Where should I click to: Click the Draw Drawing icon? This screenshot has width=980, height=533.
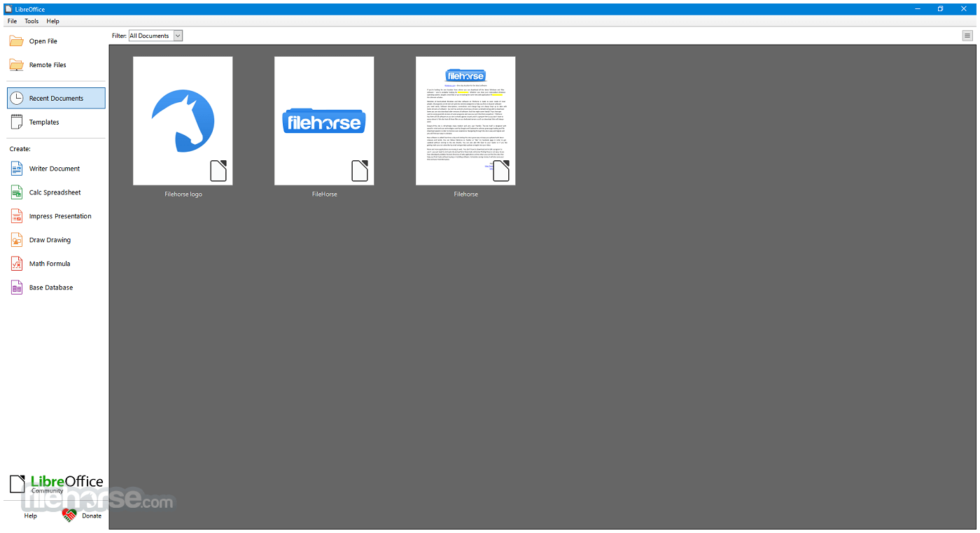click(16, 240)
